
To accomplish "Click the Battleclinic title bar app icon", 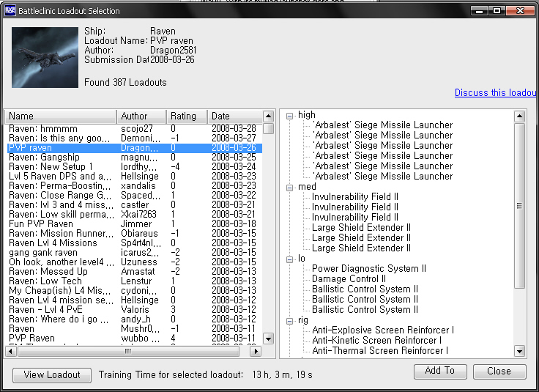I will pos(10,11).
